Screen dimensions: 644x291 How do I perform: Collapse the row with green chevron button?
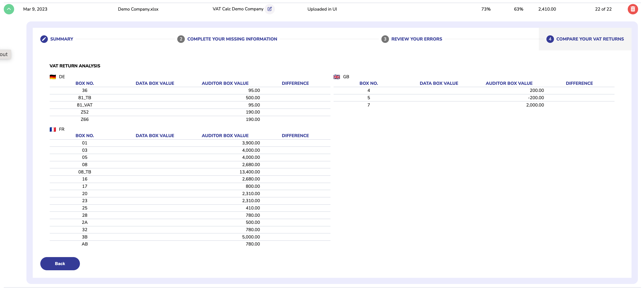tap(9, 9)
